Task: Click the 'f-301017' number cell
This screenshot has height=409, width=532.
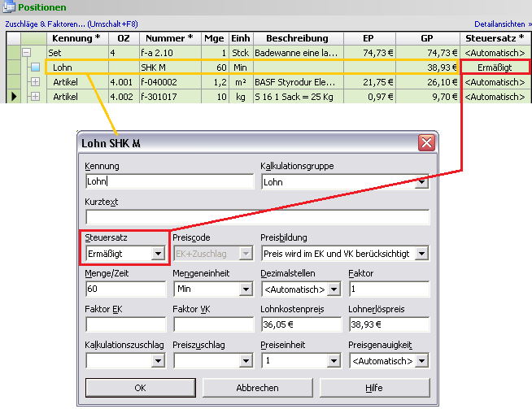Action: click(x=170, y=97)
